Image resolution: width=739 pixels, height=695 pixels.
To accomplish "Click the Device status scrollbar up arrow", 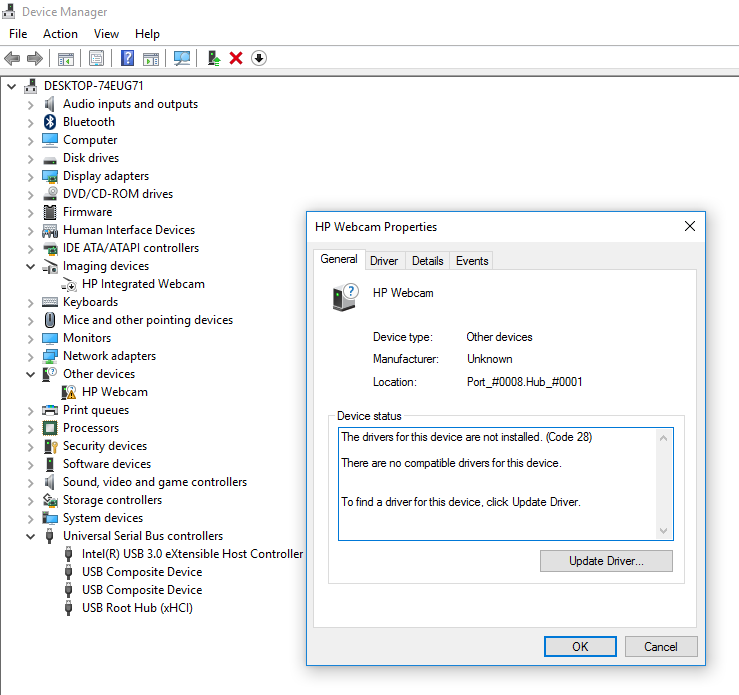I will (663, 438).
